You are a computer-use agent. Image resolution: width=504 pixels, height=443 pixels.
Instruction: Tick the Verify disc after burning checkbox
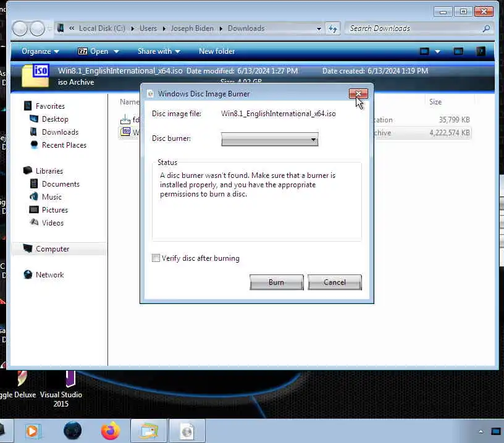tap(156, 258)
